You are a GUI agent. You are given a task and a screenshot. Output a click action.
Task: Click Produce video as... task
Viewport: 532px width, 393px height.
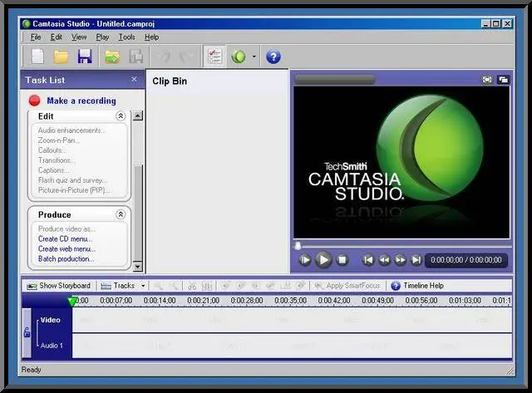pos(66,228)
